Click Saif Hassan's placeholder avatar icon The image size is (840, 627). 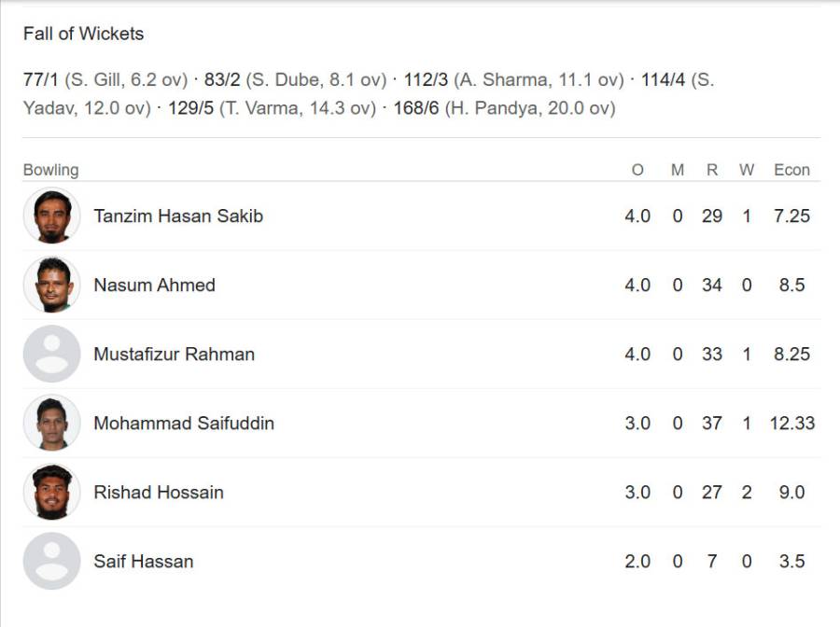(52, 561)
